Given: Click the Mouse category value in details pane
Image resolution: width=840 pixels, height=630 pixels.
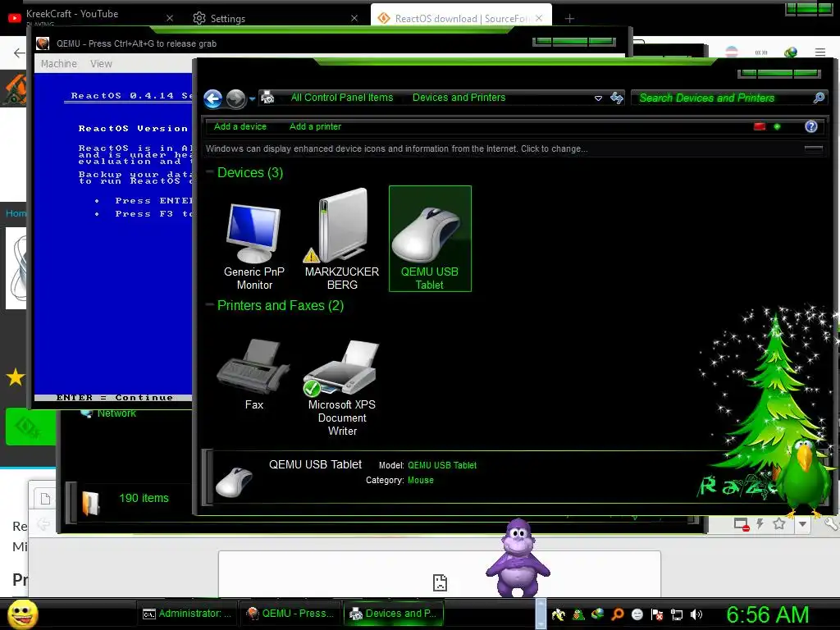Looking at the screenshot, I should 421,480.
